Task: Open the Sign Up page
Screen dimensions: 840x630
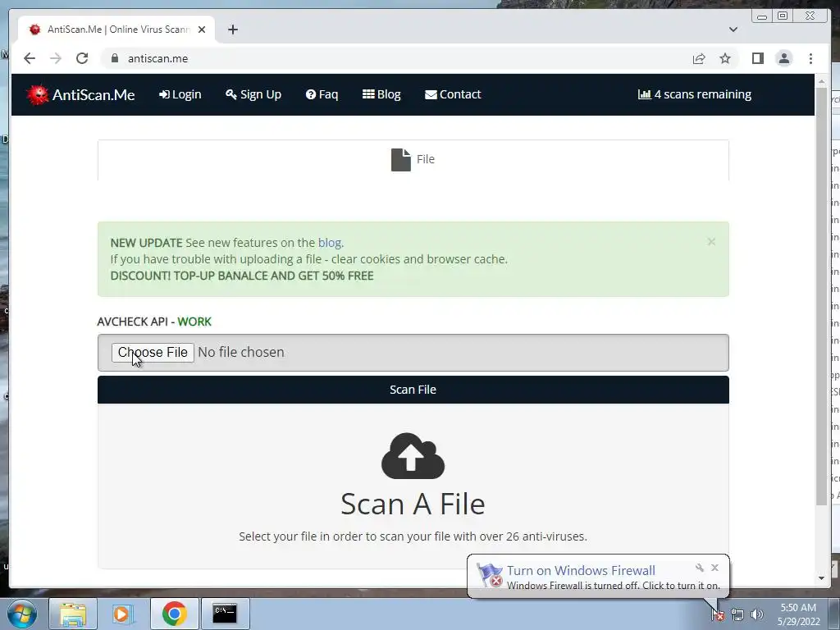Action: (x=253, y=94)
